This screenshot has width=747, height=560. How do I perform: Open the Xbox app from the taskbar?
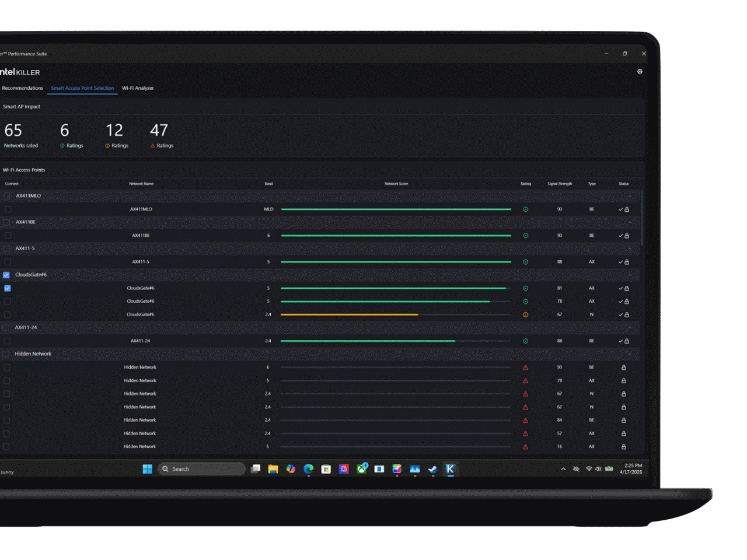click(362, 468)
